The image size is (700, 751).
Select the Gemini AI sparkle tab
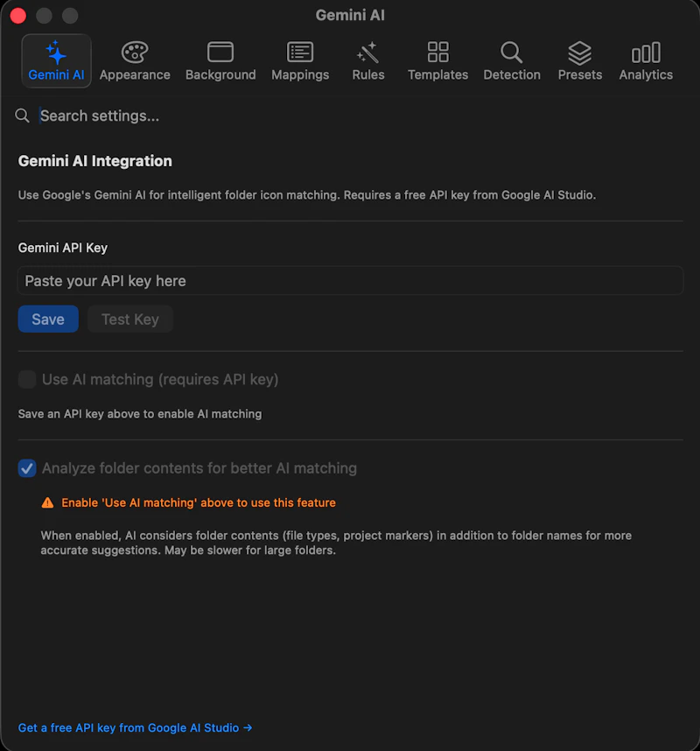(57, 60)
